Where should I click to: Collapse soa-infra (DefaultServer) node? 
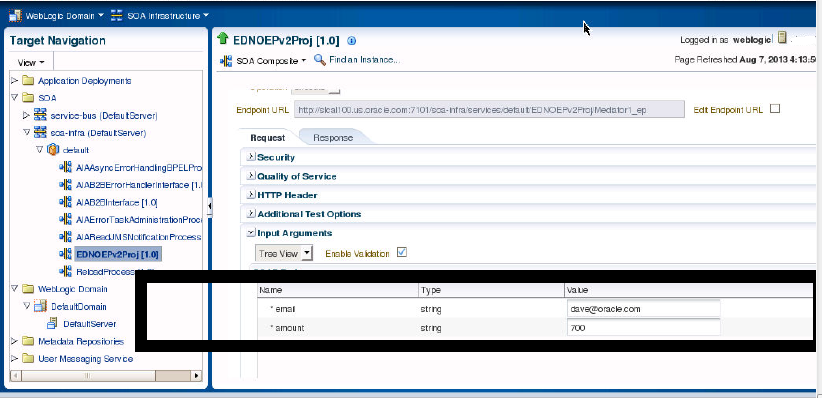click(x=26, y=132)
